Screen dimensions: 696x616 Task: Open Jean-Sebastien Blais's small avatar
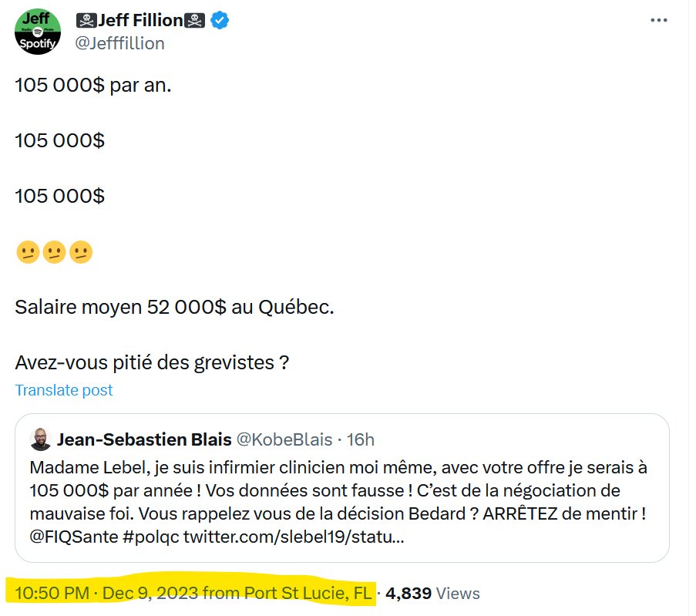point(40,439)
